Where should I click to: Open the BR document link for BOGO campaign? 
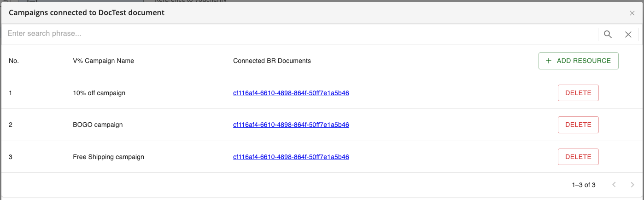pos(291,125)
